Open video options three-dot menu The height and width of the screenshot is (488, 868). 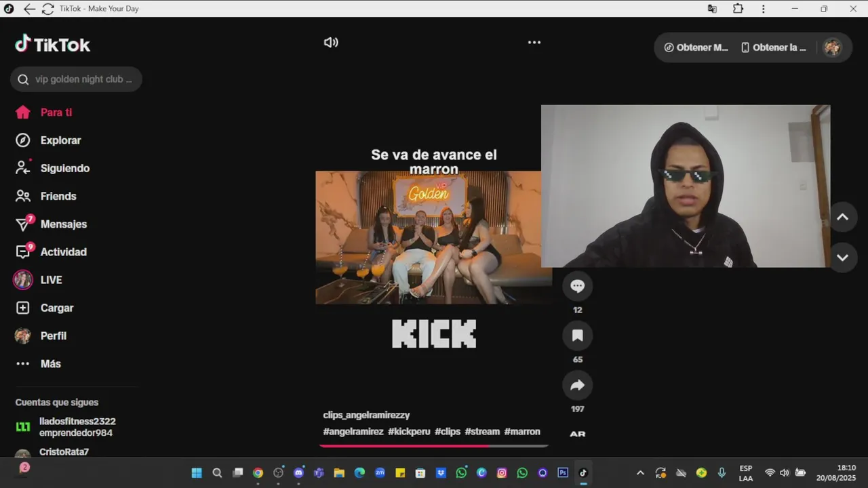pos(534,42)
